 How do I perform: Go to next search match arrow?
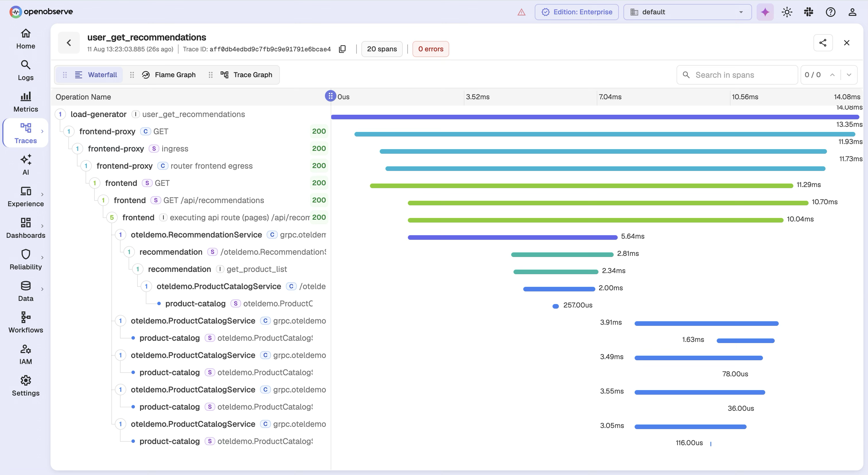[849, 75]
